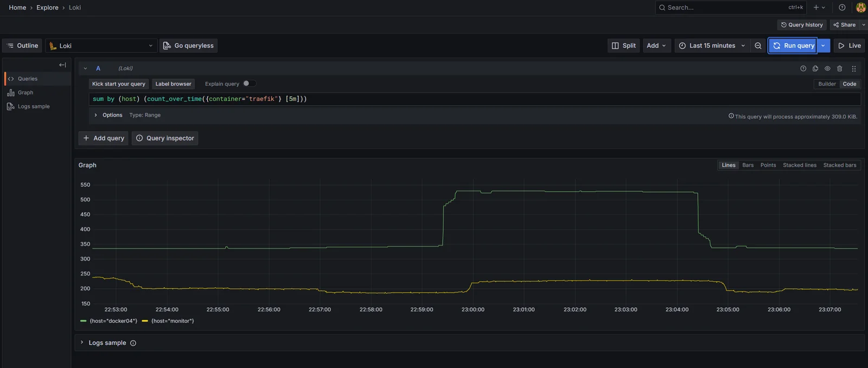Image resolution: width=868 pixels, height=368 pixels.
Task: Select the Bars graph style
Action: (748, 165)
